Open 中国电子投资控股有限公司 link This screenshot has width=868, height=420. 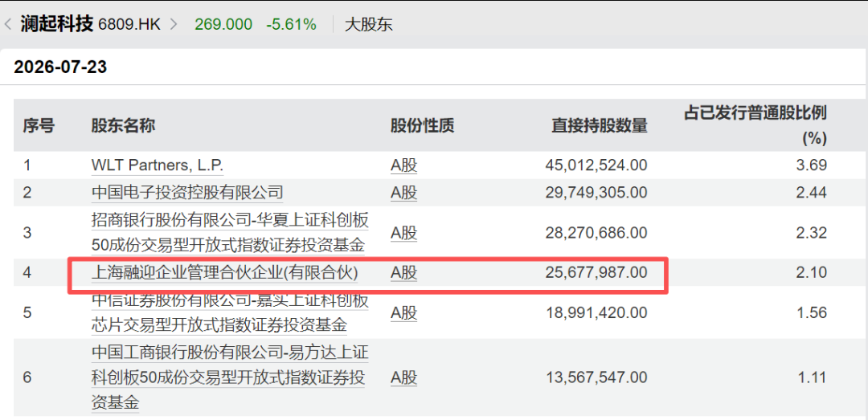[187, 193]
